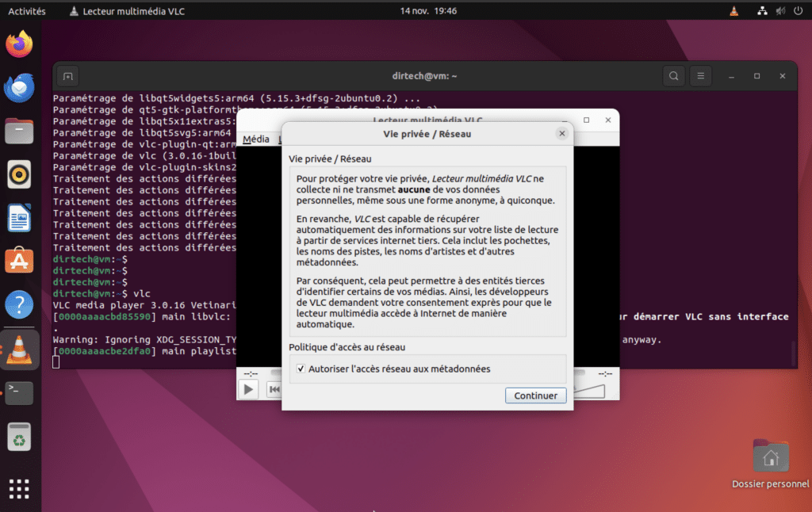Click the bold word aucune in dialog
The width and height of the screenshot is (812, 512).
pos(414,189)
